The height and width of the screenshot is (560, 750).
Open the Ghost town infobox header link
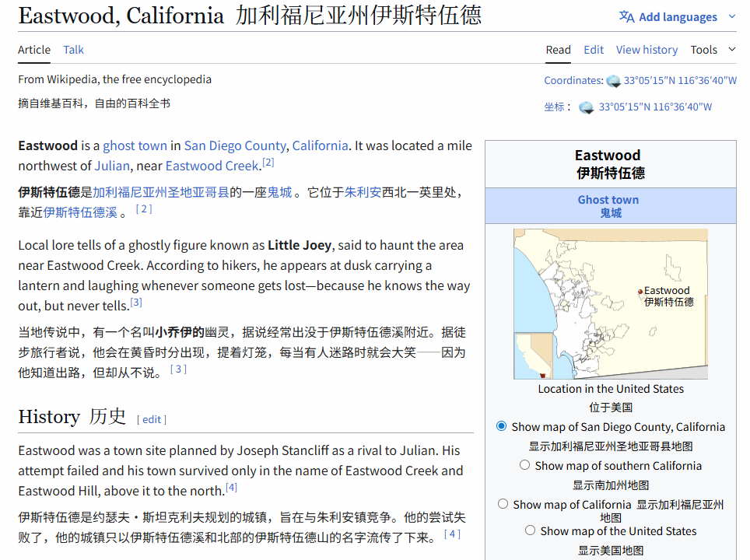pos(608,200)
